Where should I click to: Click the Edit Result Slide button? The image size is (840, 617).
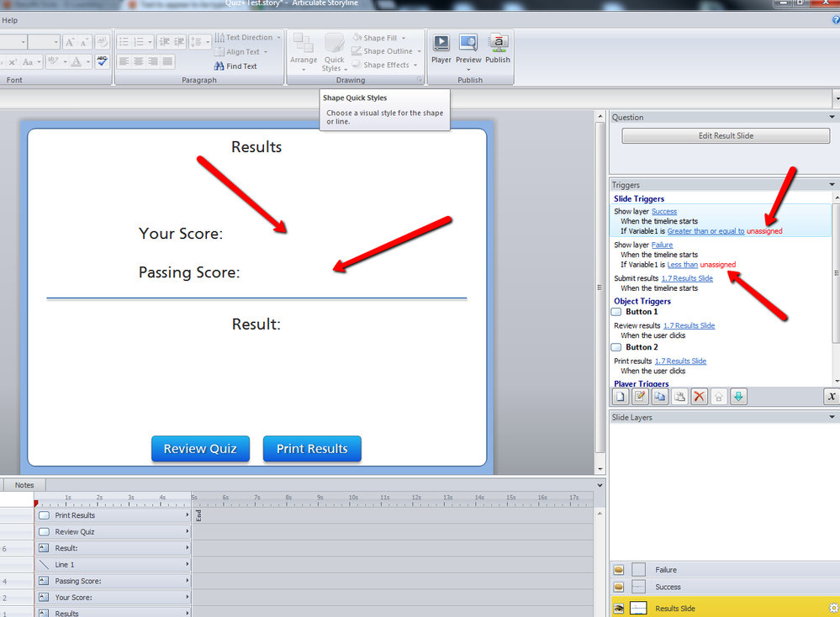tap(726, 135)
